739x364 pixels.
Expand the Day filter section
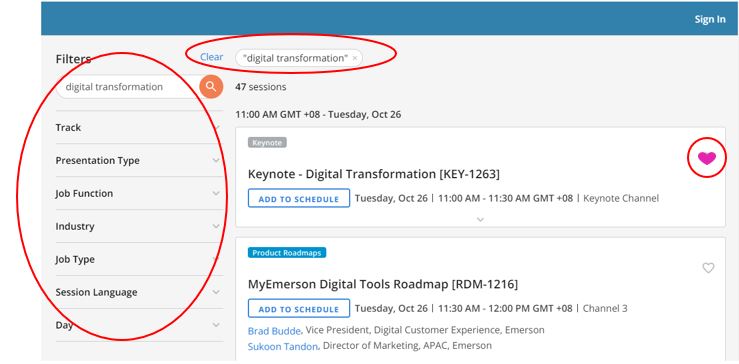point(139,325)
